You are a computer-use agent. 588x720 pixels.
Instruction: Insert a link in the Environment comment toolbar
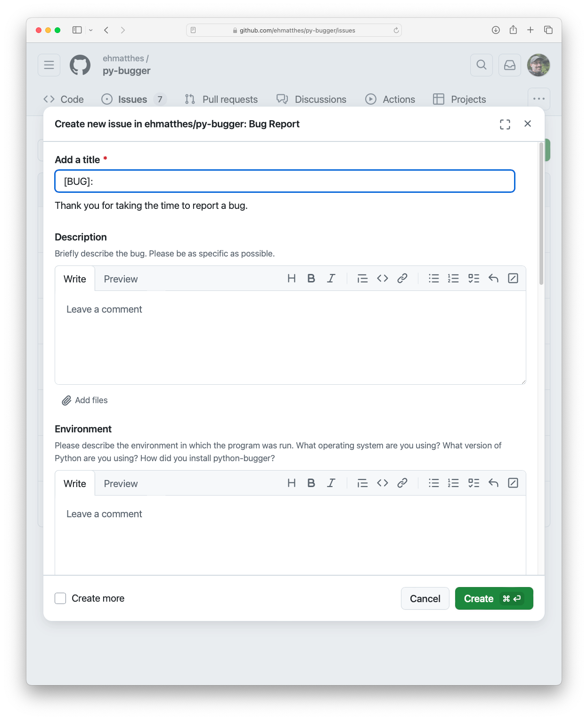[x=402, y=483]
